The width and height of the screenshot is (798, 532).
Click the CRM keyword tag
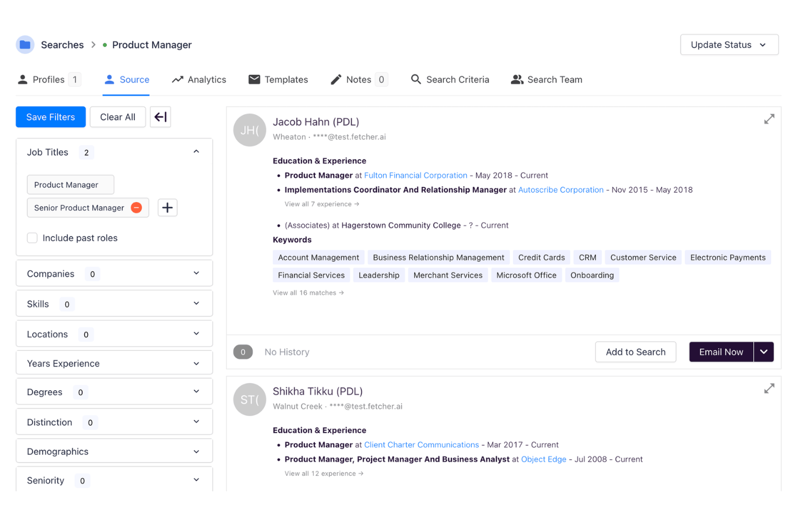(588, 258)
